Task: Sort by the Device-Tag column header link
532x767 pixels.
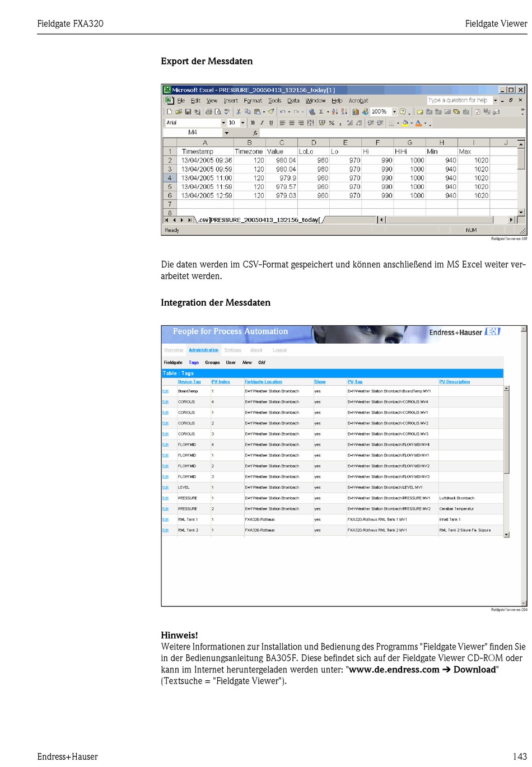Action: [189, 382]
